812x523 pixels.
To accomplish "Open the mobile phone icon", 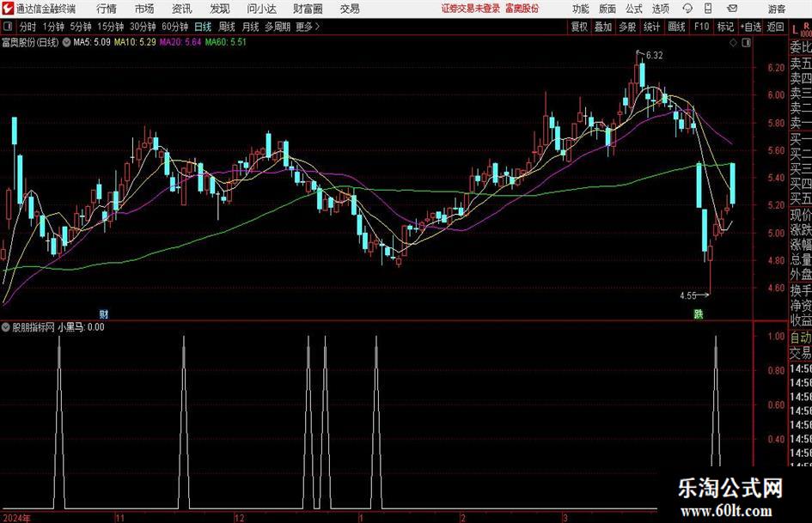I will [708, 9].
